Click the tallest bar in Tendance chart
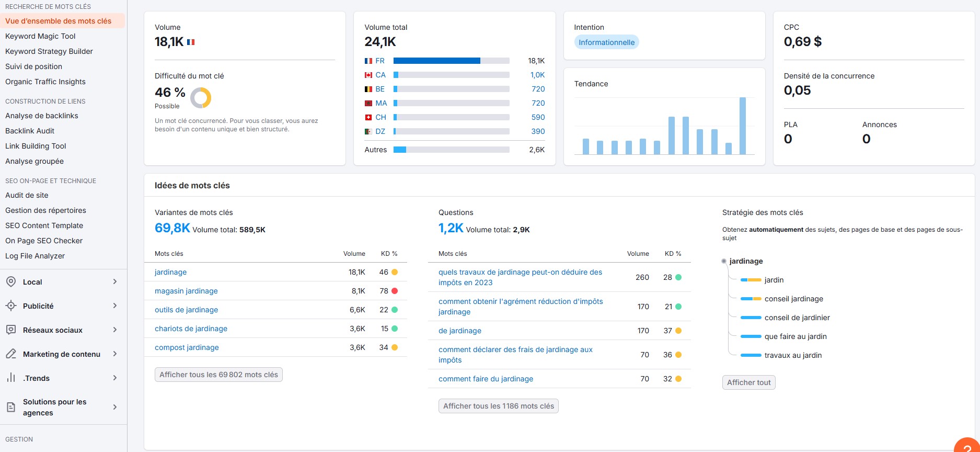Screen dimensions: 980x452 pos(743,126)
